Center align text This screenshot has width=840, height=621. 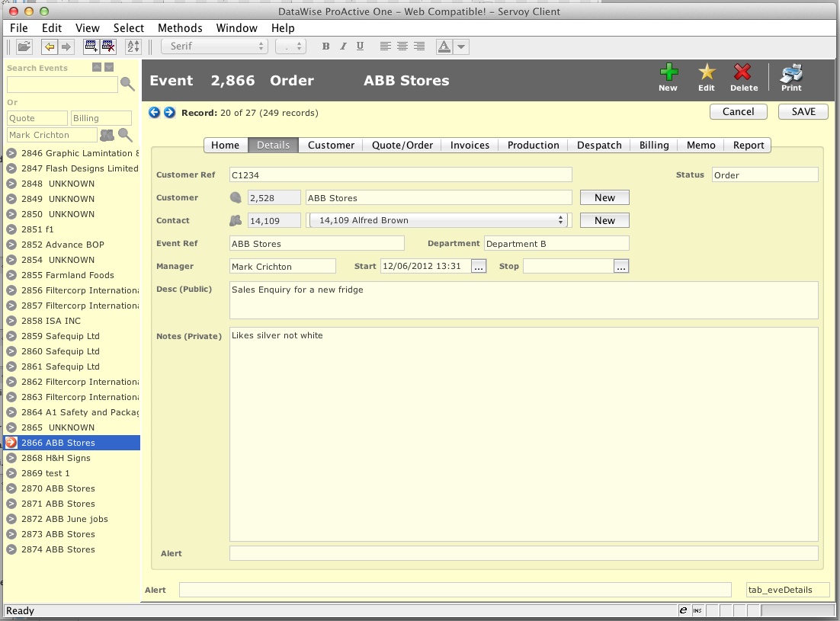pyautogui.click(x=402, y=46)
